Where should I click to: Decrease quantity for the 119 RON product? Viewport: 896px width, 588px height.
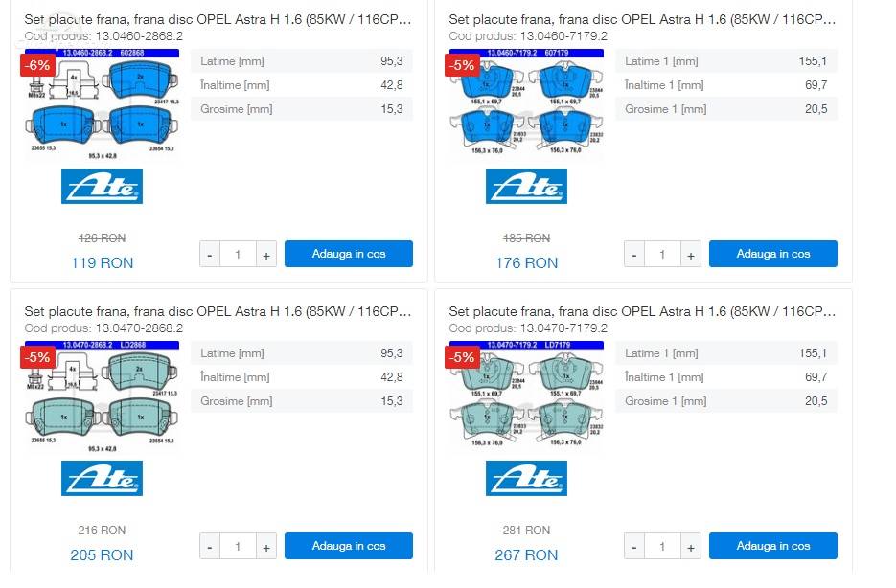pyautogui.click(x=210, y=255)
